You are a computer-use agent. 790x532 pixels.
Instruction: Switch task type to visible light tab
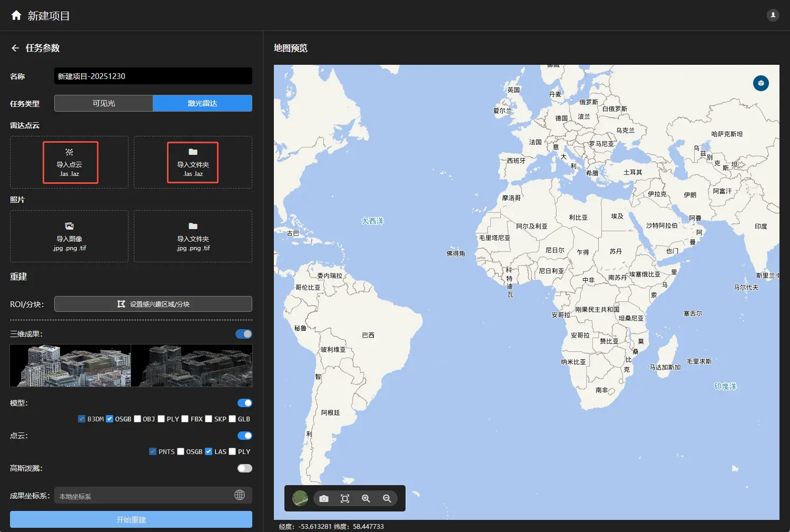tap(104, 103)
